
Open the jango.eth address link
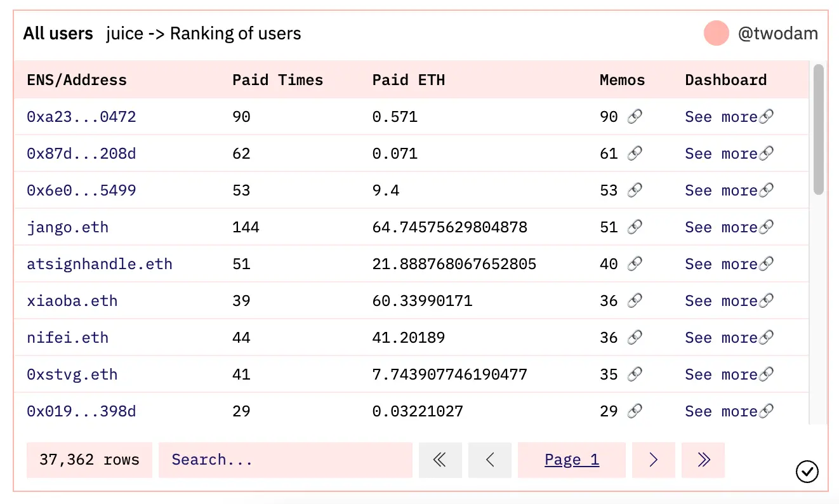tap(67, 227)
